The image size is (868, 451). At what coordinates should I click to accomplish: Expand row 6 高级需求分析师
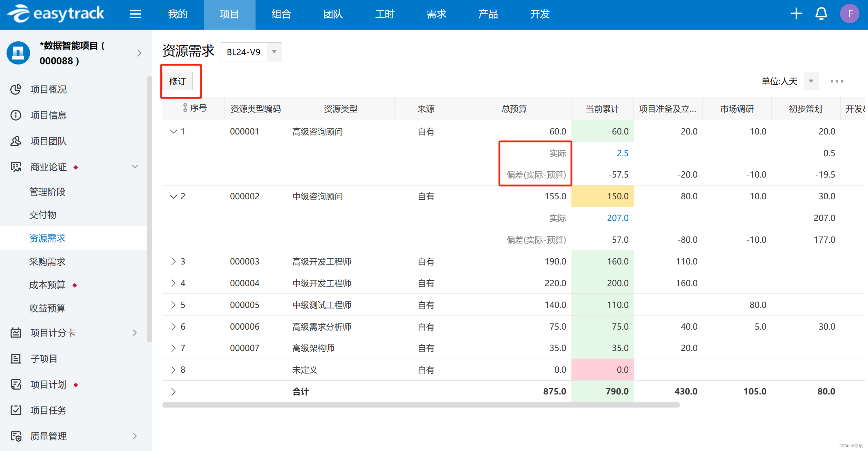click(173, 327)
